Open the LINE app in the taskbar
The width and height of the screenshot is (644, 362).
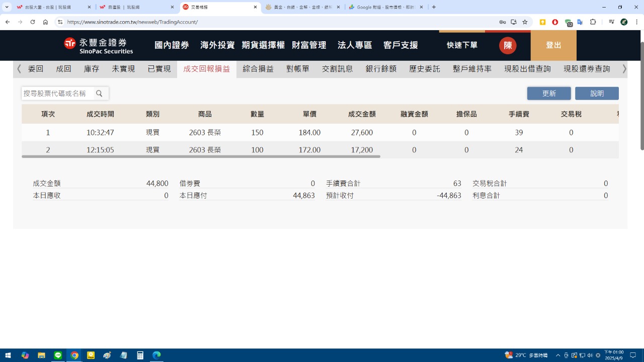[58, 355]
